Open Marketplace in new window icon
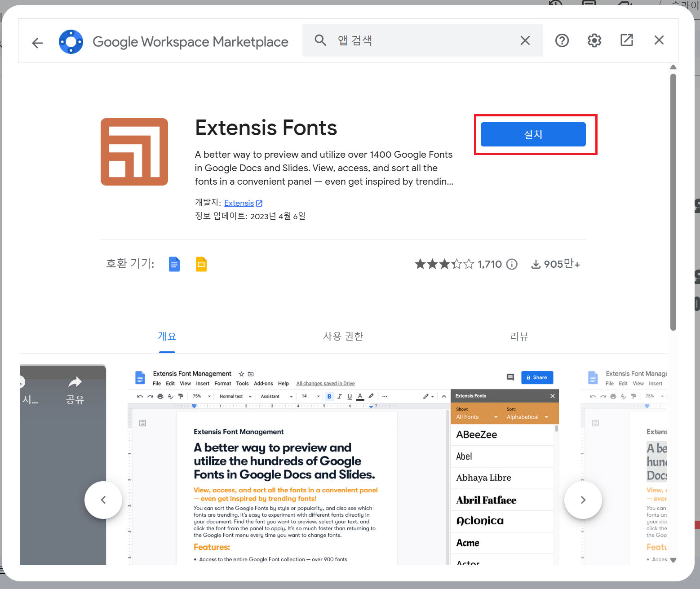Image resolution: width=700 pixels, height=589 pixels. pos(627,40)
